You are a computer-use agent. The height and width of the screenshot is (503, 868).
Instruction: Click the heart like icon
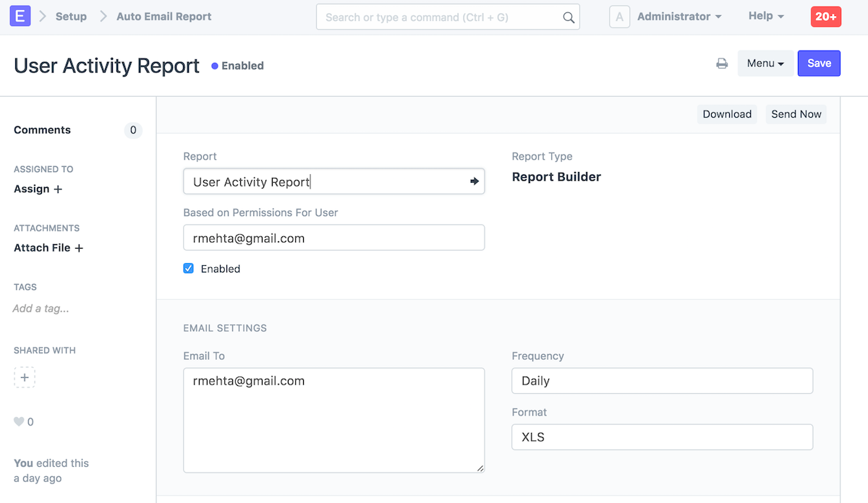pyautogui.click(x=19, y=422)
